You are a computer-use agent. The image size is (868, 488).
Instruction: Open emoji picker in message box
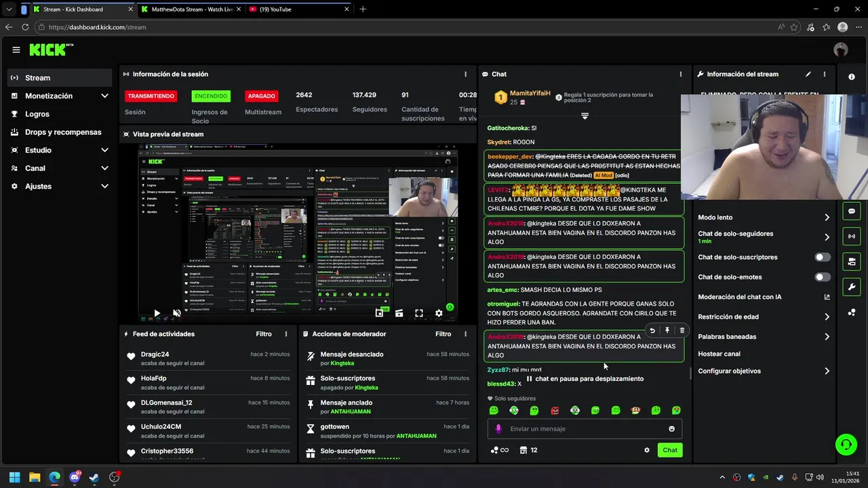[x=672, y=428]
